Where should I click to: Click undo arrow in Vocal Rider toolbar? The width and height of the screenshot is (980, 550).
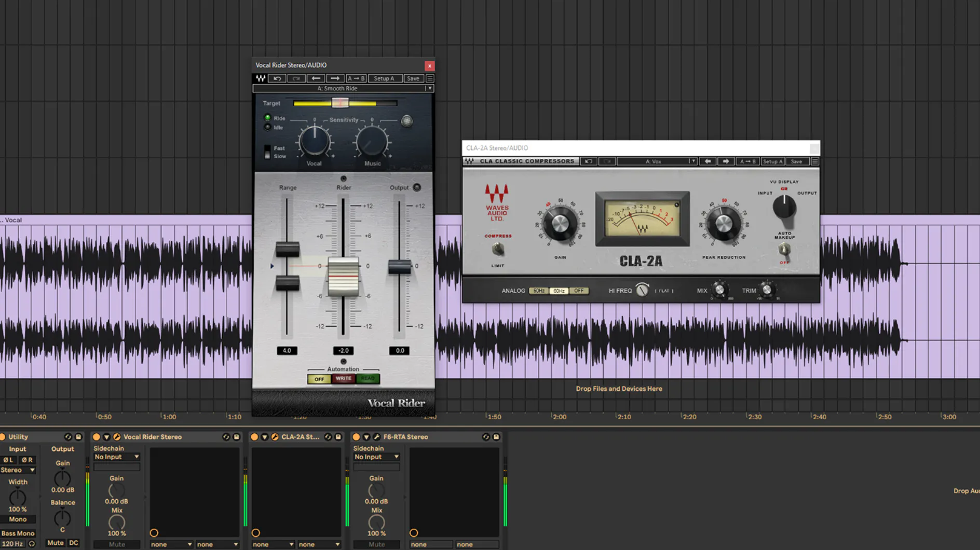[277, 78]
